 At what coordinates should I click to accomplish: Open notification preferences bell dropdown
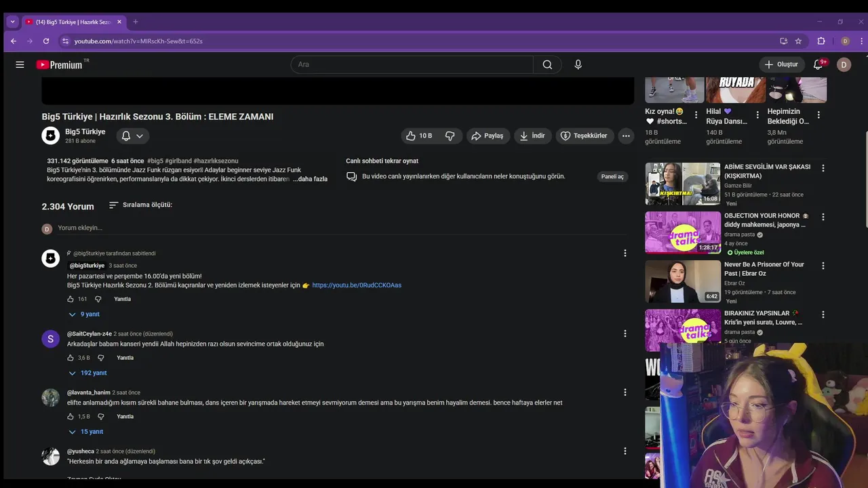tap(132, 136)
